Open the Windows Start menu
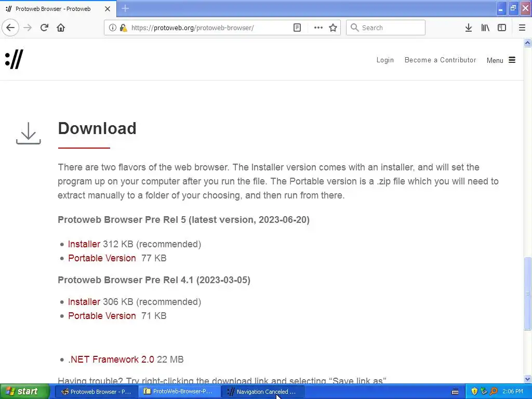Screen dimensions: 532x399 [25, 392]
